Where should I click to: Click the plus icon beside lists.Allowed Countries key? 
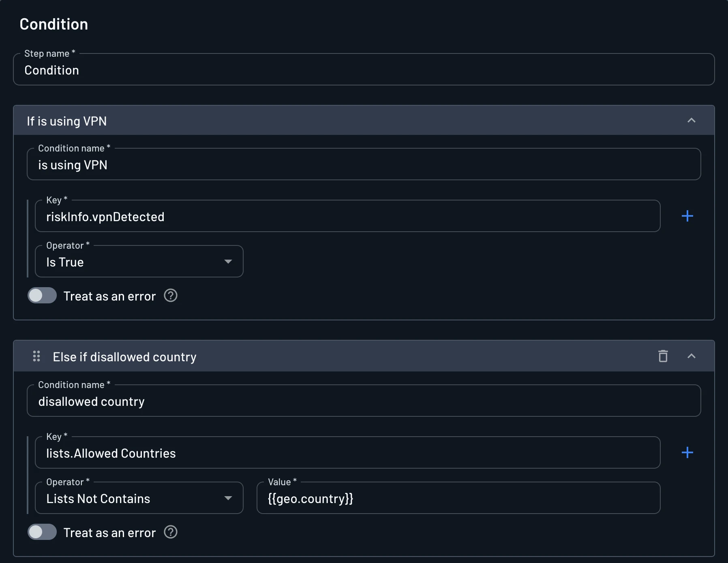tap(687, 452)
